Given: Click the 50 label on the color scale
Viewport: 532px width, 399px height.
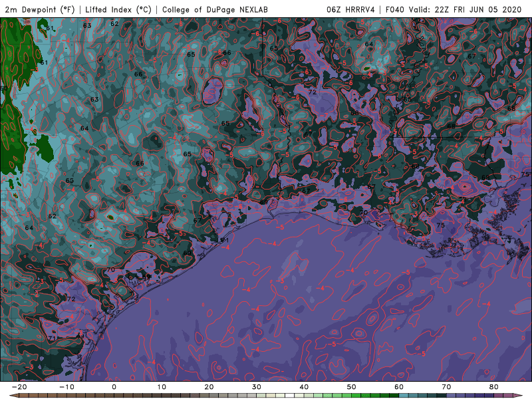Looking at the screenshot, I should pos(352,387).
